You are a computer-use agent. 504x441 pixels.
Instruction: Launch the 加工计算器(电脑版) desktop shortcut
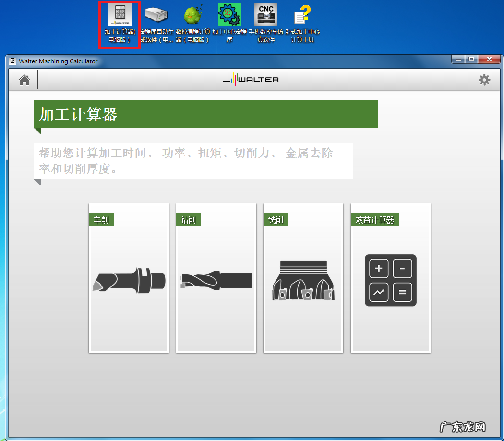[119, 15]
